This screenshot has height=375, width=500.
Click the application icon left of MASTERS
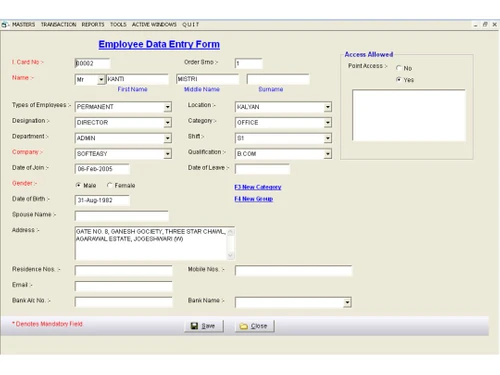click(x=5, y=25)
